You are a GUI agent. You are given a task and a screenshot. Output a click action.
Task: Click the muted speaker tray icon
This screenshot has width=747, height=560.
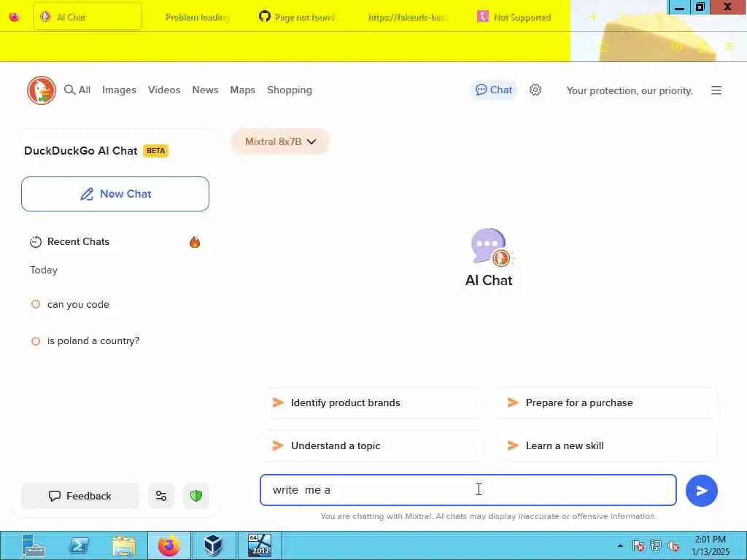[x=673, y=545]
